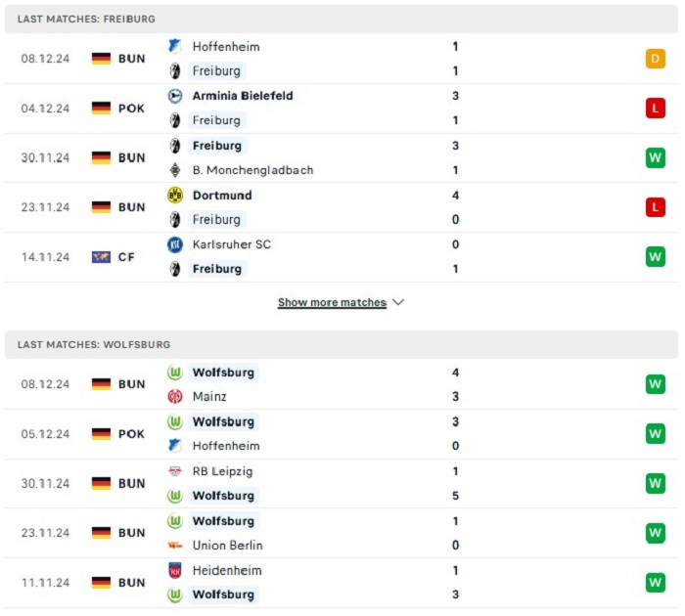Click the B. Monchengladbach diamond crest

[x=175, y=170]
